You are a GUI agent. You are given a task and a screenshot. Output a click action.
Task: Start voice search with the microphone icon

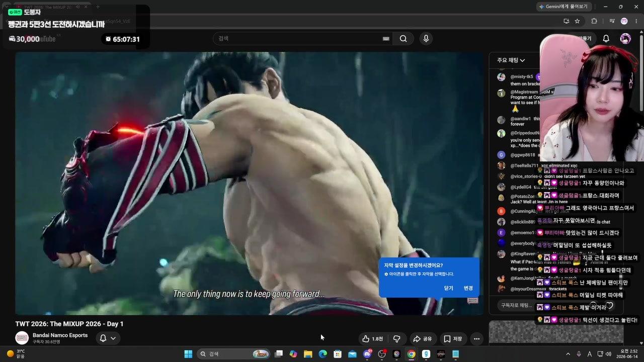(426, 39)
